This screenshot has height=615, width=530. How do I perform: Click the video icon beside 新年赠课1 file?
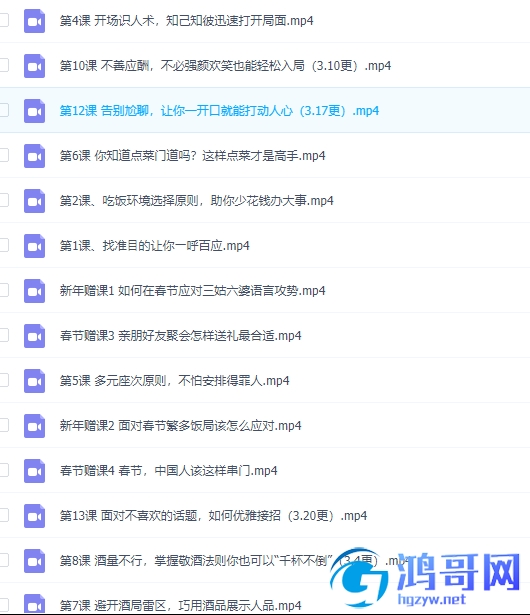coord(35,291)
